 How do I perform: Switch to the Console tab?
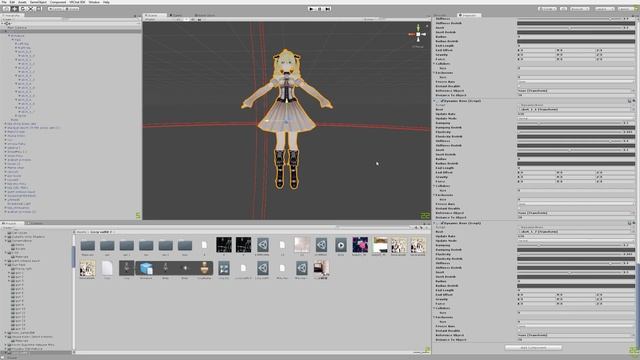click(x=36, y=223)
